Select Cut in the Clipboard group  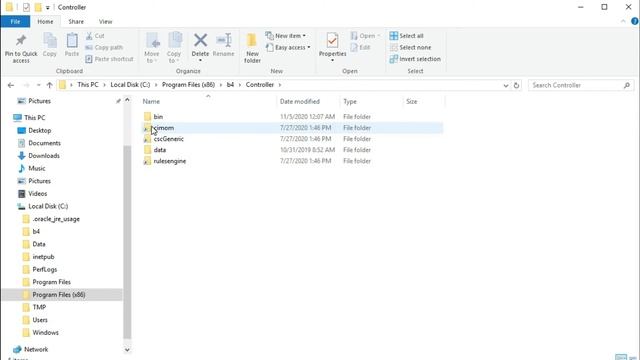tap(95, 36)
